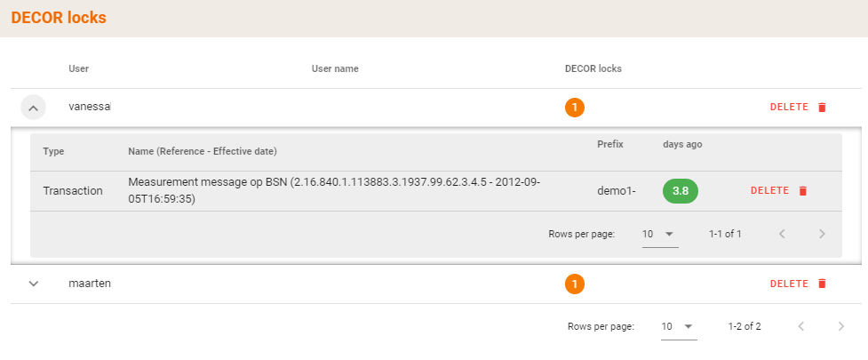Viewport: 868px width, 360px height.
Task: Go to previous page in nested locks table
Action: tap(782, 234)
